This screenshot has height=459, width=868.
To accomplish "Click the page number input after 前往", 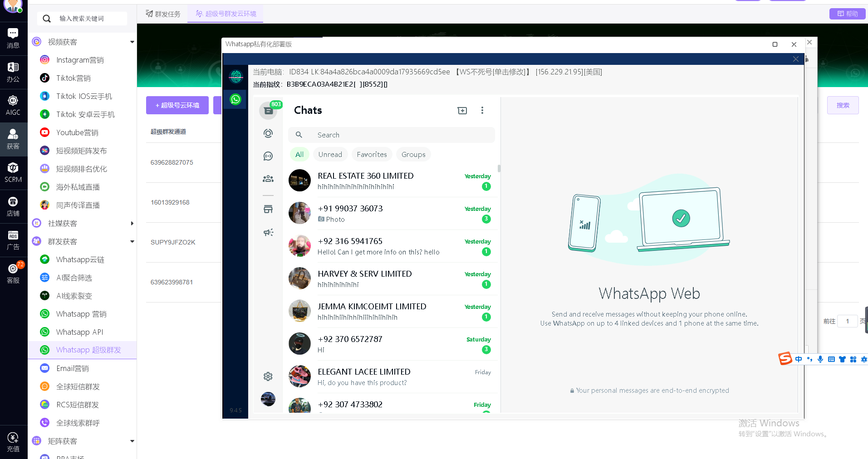I will tap(847, 321).
